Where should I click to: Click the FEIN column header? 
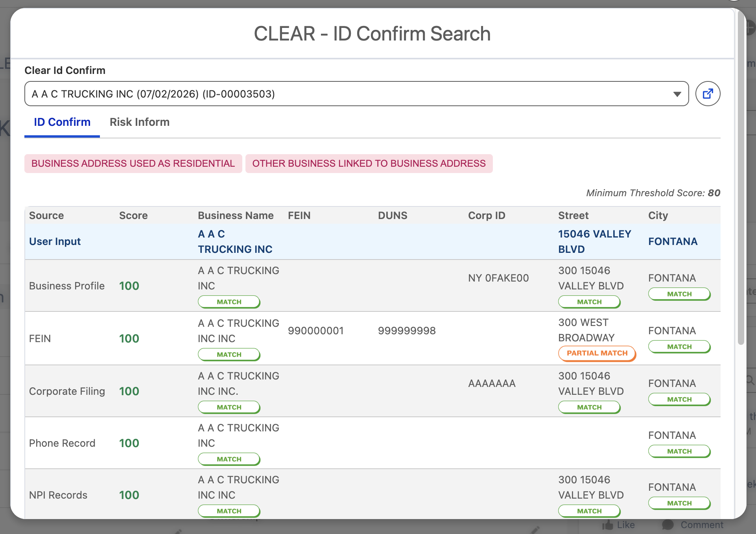pyautogui.click(x=299, y=215)
